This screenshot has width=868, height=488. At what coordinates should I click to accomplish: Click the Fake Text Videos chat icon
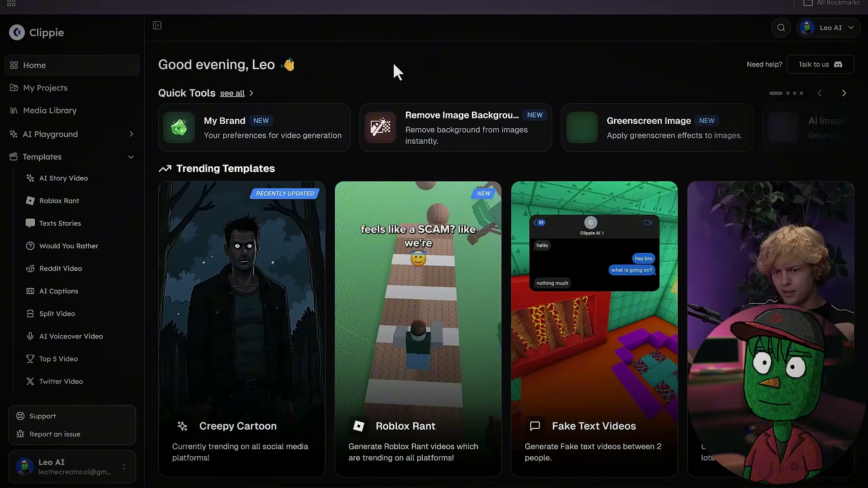coord(535,426)
